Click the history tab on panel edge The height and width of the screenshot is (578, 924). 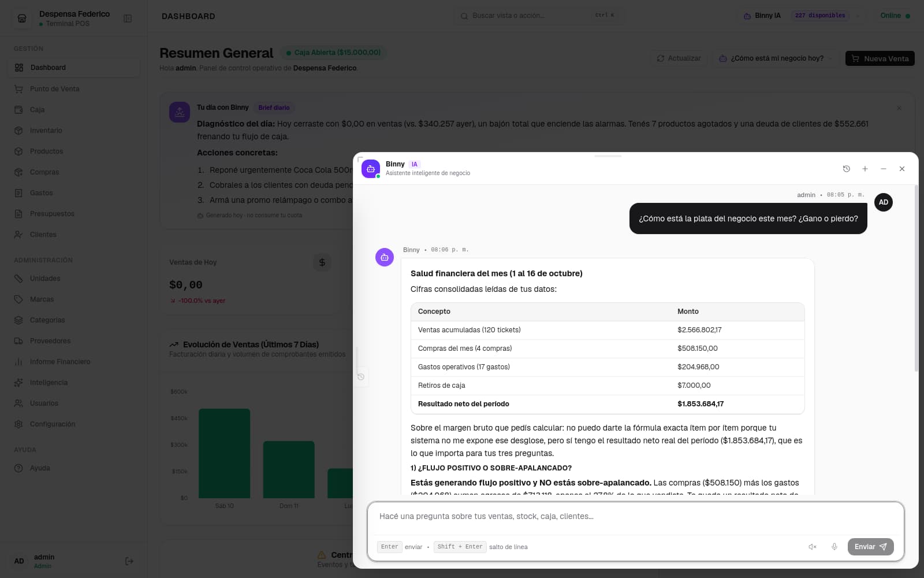point(361,377)
